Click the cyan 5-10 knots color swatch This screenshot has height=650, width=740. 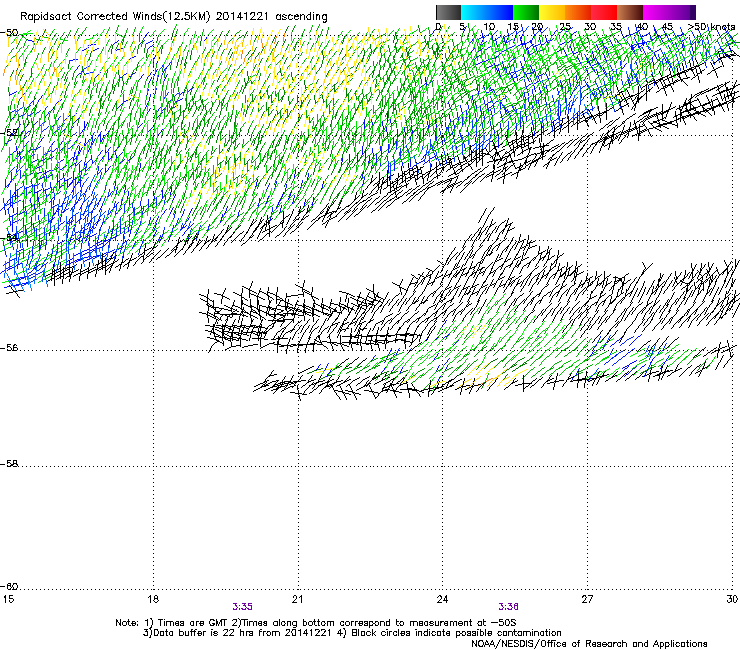(x=474, y=12)
